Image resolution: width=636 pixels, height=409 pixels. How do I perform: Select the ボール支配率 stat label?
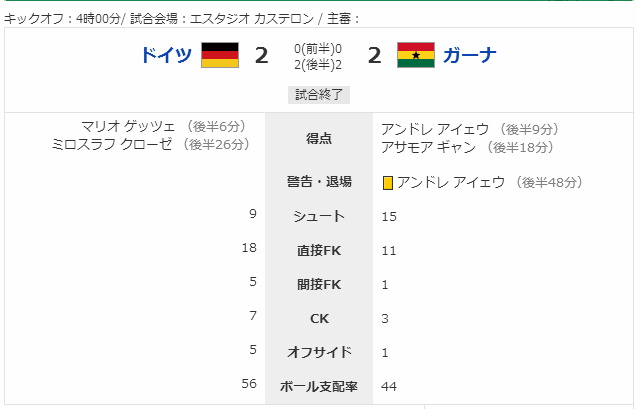pos(319,386)
